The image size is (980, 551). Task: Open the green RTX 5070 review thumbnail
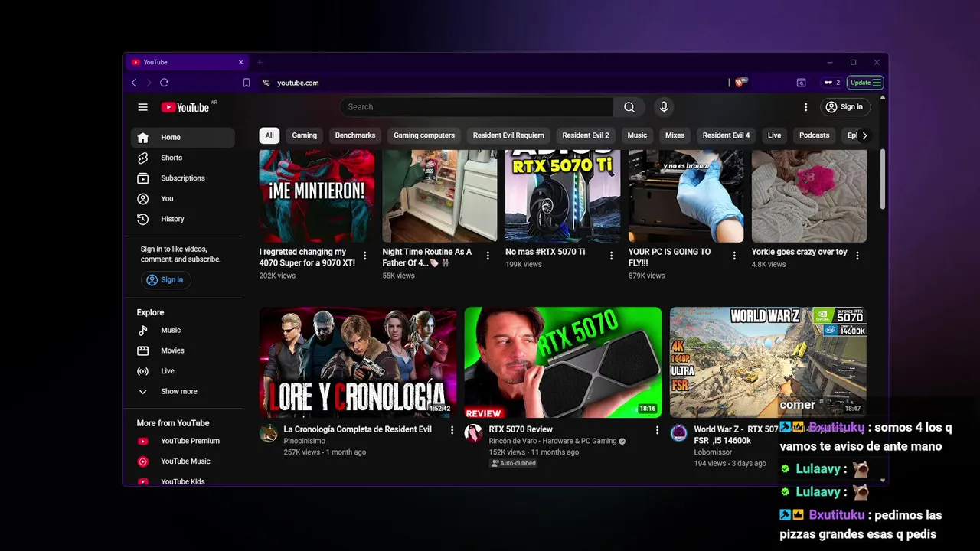(x=563, y=363)
